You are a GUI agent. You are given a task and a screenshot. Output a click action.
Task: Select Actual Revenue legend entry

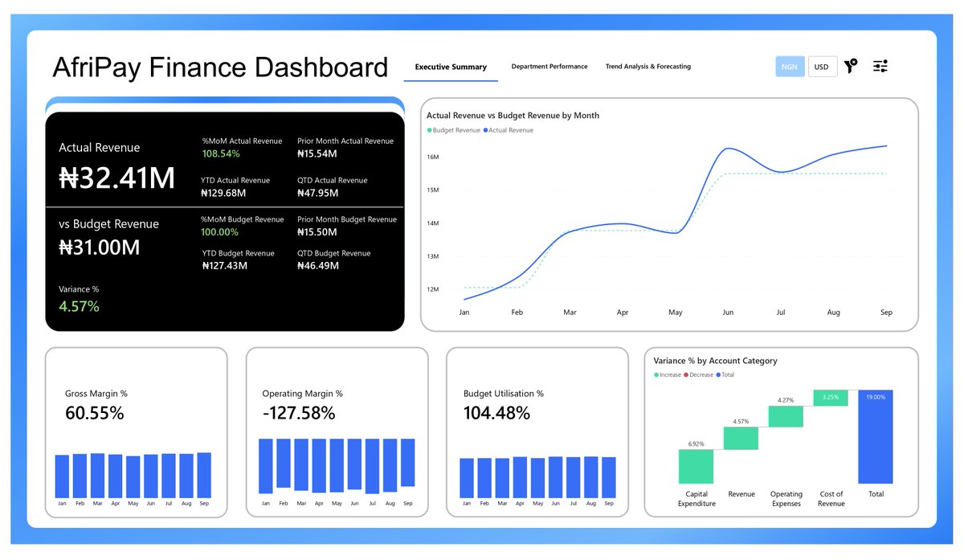click(508, 130)
